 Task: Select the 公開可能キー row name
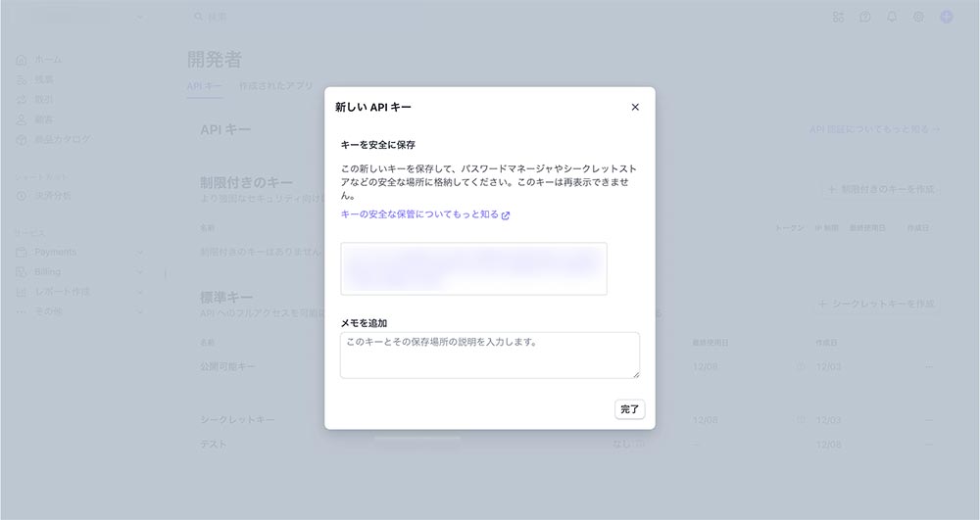227,367
